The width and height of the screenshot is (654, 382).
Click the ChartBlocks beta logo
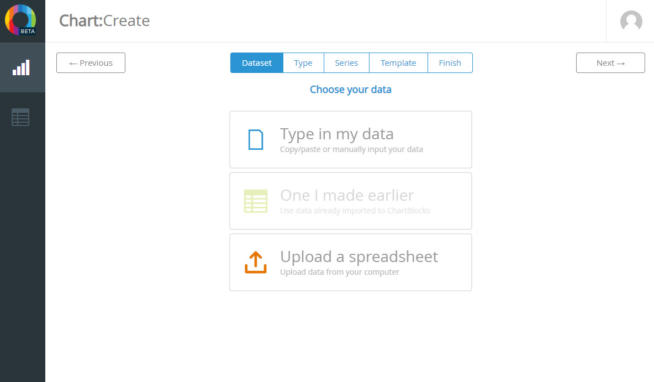(x=20, y=20)
